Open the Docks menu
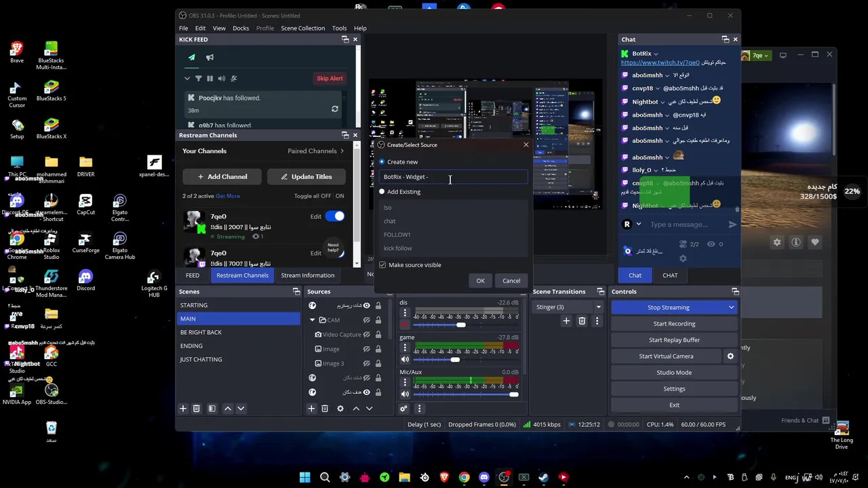 click(241, 28)
